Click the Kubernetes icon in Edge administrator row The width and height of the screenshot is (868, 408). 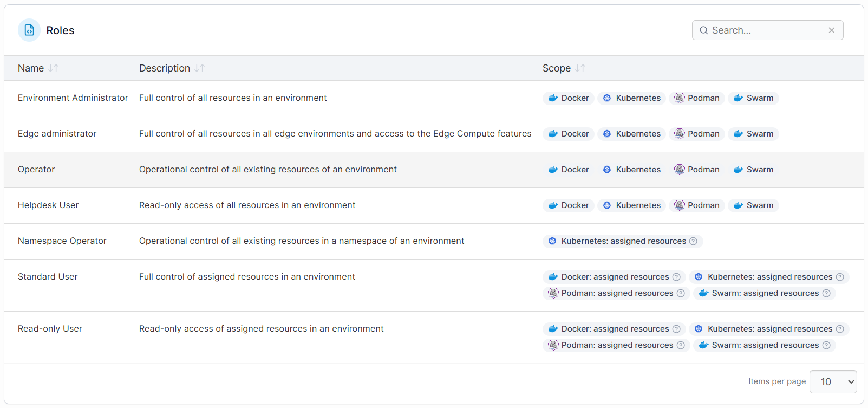[607, 134]
